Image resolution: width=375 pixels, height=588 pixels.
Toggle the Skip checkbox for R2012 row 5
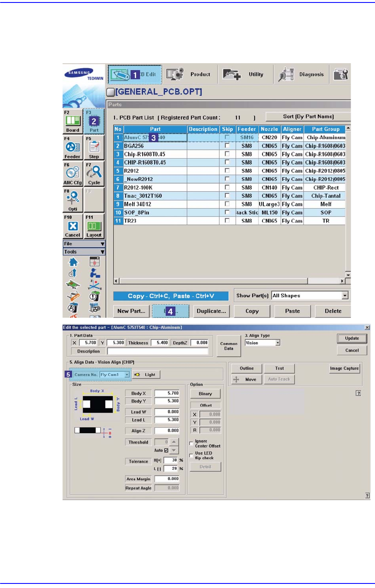(x=227, y=171)
